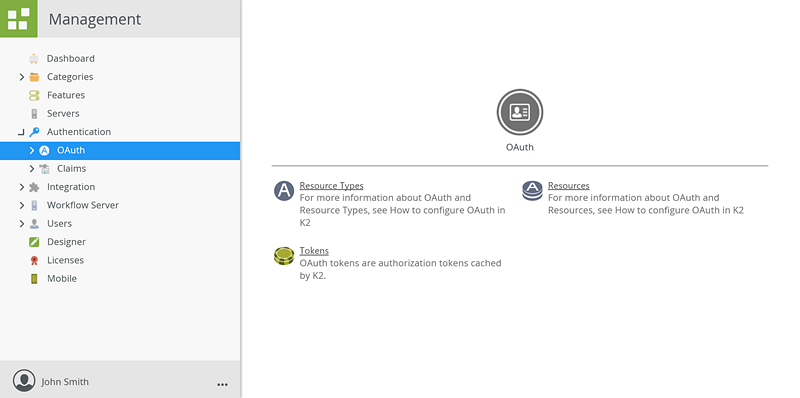The image size is (800, 398).
Task: Click the Licenses red ribbon icon
Action: point(34,260)
